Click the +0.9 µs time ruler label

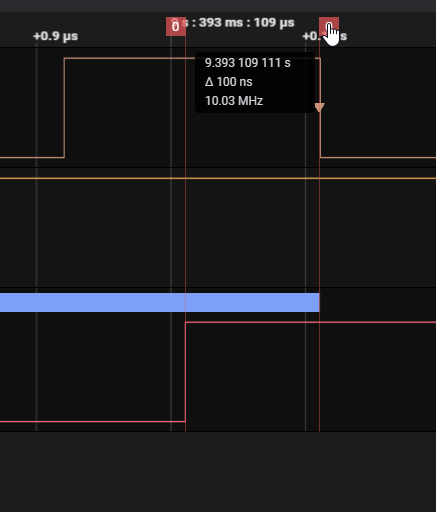[x=56, y=36]
